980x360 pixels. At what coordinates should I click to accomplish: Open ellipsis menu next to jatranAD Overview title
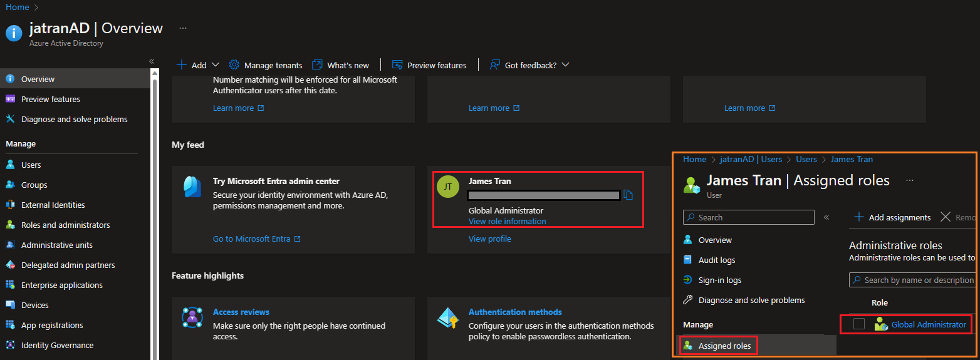[183, 28]
